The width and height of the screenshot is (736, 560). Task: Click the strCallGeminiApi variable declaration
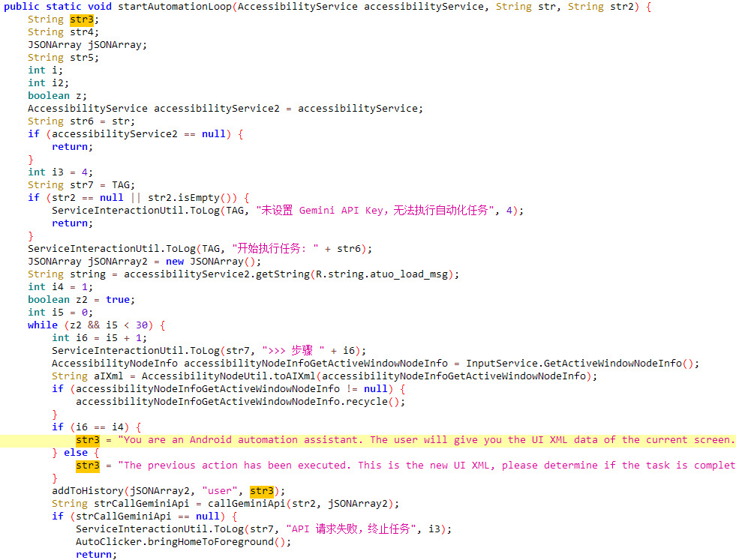click(x=142, y=504)
